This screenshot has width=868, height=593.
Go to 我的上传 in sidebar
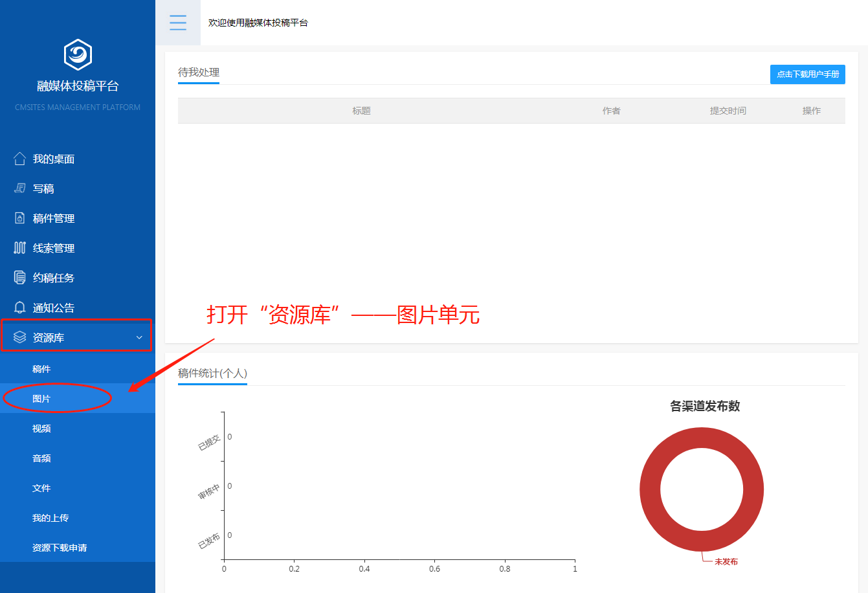pos(50,518)
